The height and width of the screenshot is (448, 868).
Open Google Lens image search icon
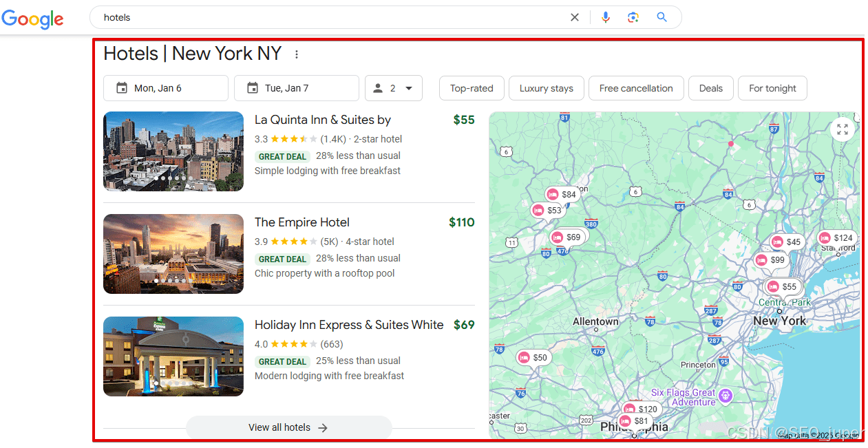pos(633,17)
